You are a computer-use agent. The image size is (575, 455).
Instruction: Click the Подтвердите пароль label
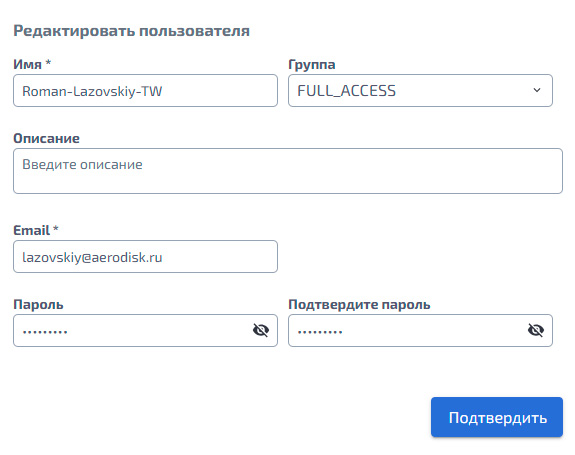(359, 305)
